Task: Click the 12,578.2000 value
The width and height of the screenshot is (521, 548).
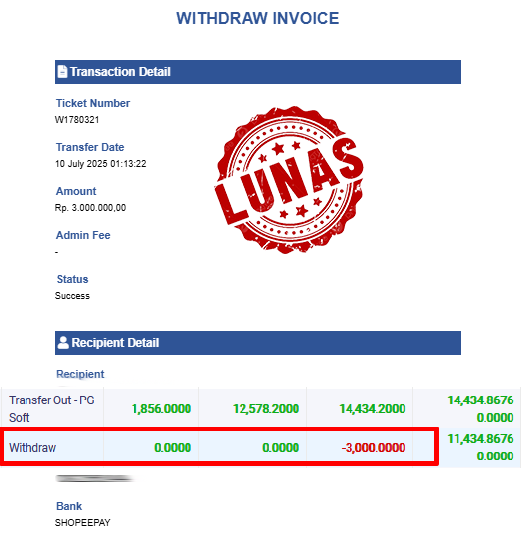Action: click(266, 409)
